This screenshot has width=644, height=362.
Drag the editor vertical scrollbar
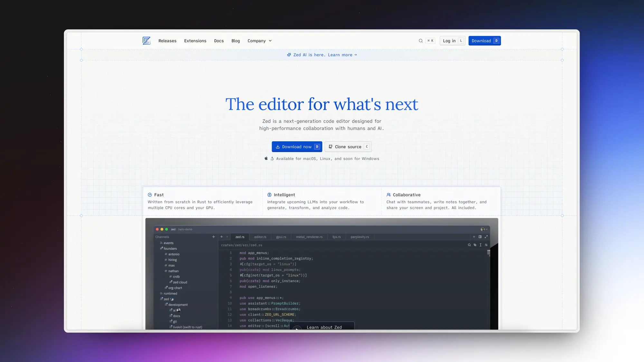click(489, 252)
